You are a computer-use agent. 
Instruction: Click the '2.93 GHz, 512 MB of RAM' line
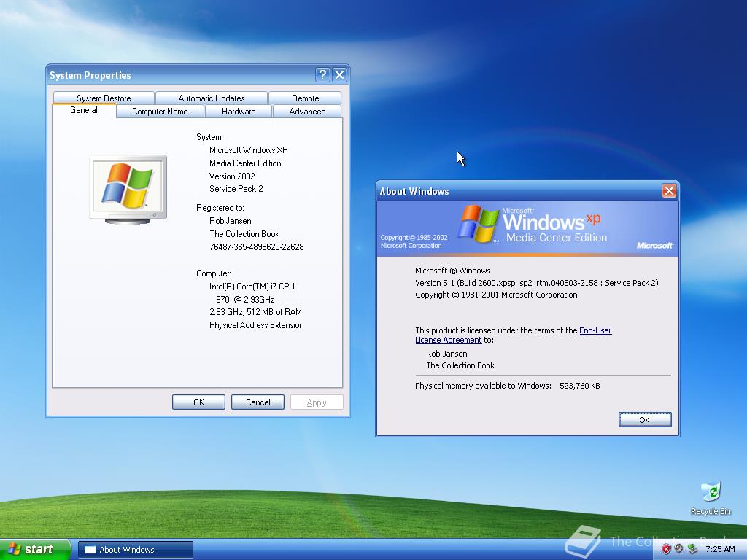click(255, 312)
